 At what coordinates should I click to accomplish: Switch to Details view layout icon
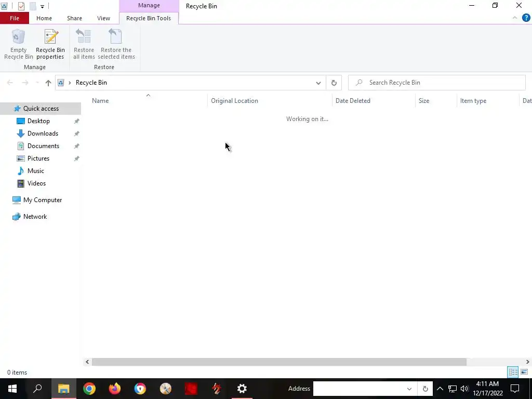pyautogui.click(x=513, y=372)
